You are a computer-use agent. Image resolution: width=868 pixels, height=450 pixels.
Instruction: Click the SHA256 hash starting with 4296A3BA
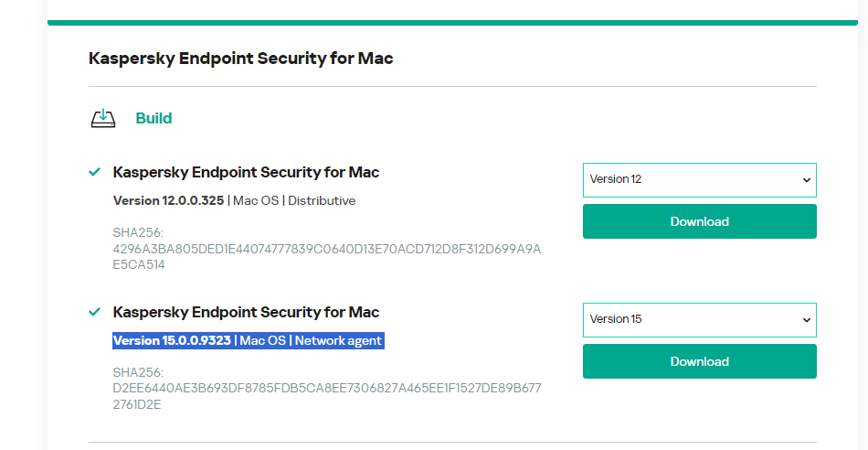[326, 250]
